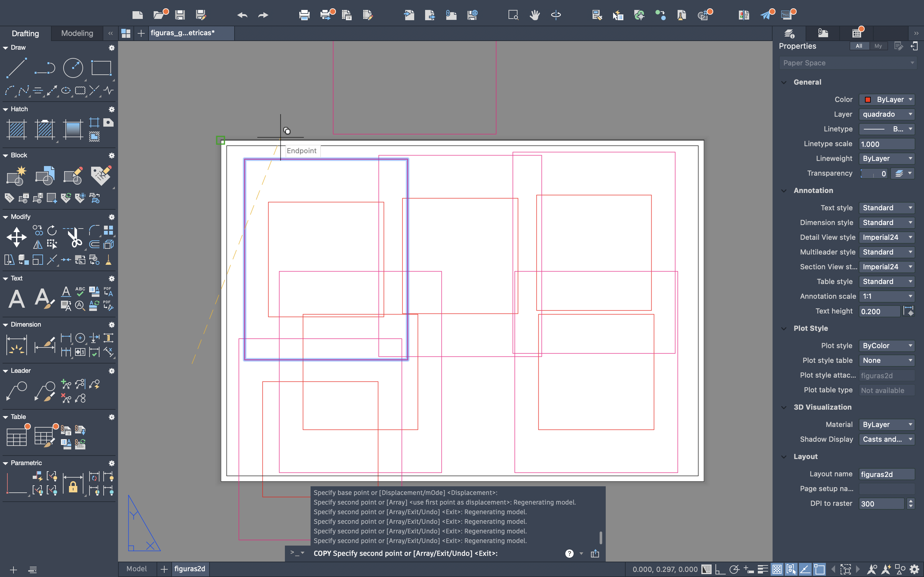Activate the Pan hand tool
Image resolution: width=924 pixels, height=577 pixels.
[x=535, y=15]
